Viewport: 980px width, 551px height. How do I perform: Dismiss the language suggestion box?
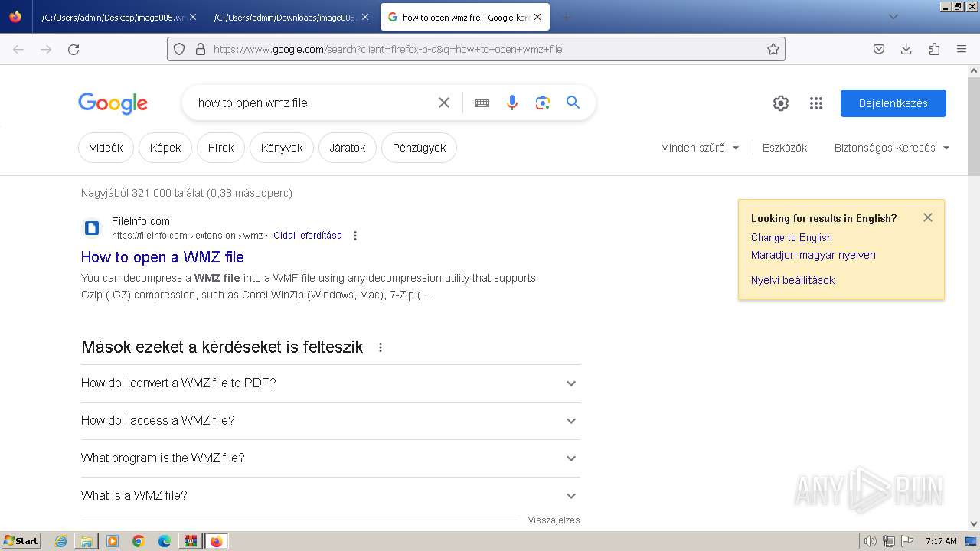(928, 217)
